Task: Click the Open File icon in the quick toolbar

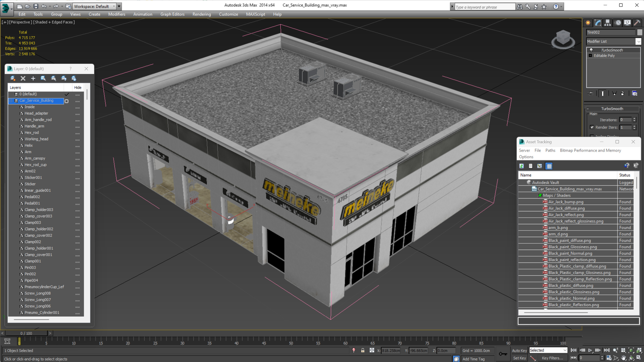Action: [28, 6]
